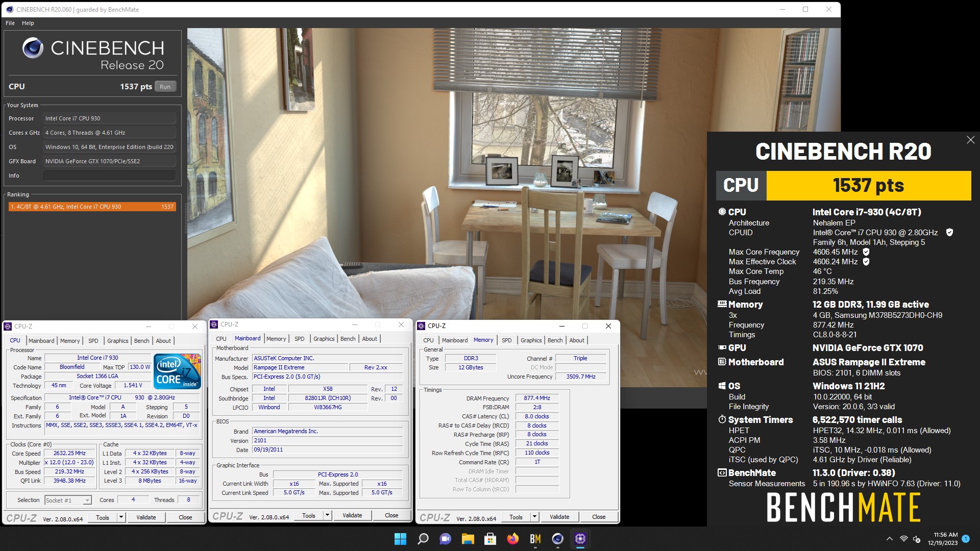Click the Memory icon in BenchMate panel

click(722, 304)
